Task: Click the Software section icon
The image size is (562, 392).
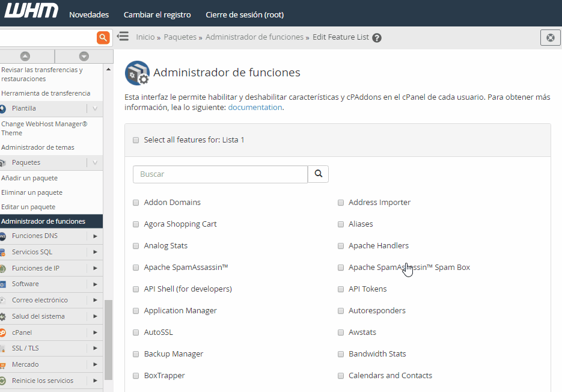Action: tap(3, 284)
